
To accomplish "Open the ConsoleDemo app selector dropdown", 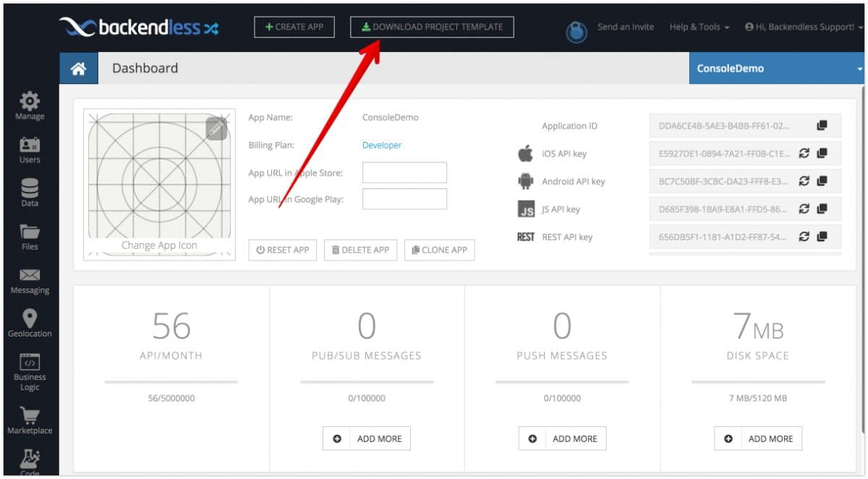I will 777,69.
